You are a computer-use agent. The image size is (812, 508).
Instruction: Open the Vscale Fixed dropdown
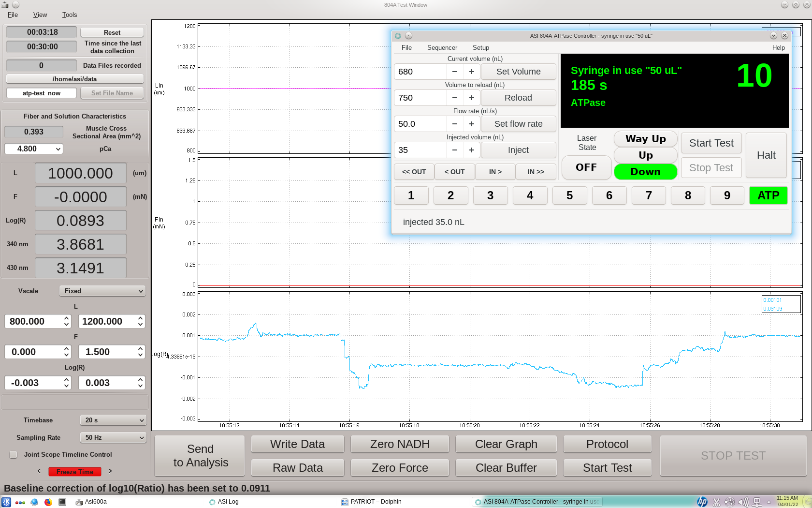pos(102,291)
